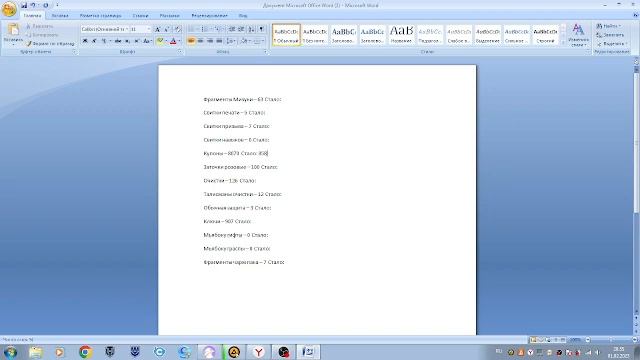Screen dimensions: 640x360
Task: Toggle underline formatting
Action: tap(104, 41)
